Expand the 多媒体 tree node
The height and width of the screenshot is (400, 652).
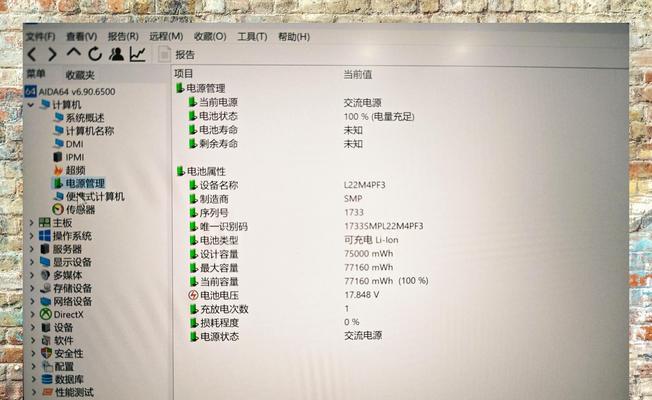[x=32, y=275]
